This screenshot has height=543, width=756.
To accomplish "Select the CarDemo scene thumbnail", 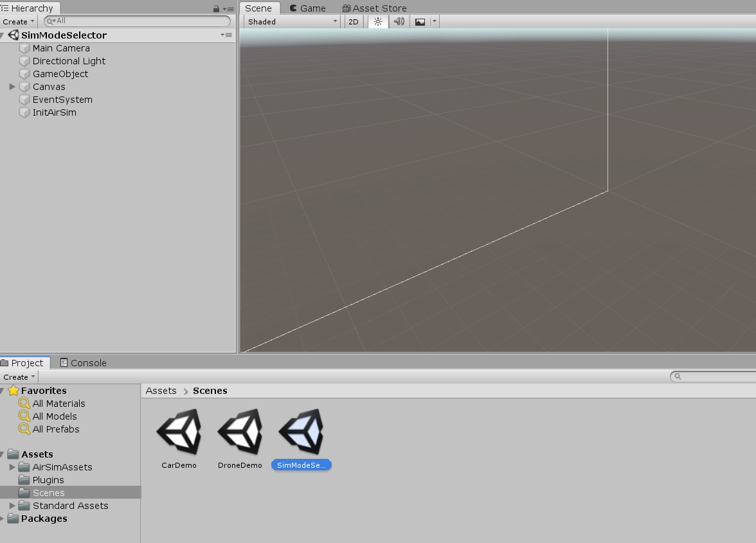I will 179,431.
